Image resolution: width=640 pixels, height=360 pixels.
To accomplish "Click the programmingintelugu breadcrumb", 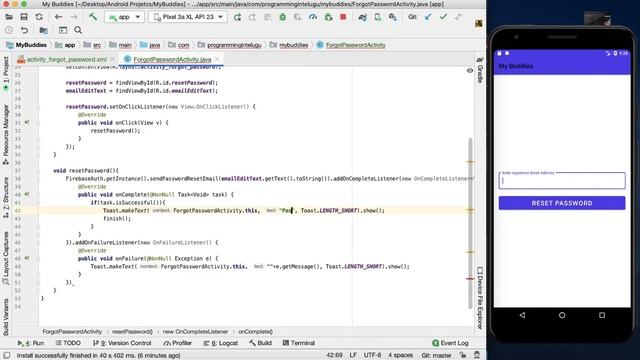I will pyautogui.click(x=230, y=45).
